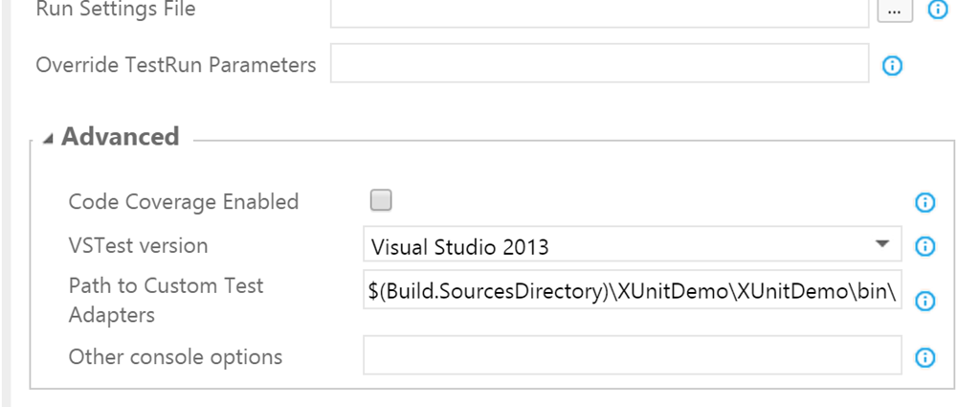Click the Code Coverage Enabled label
980x407 pixels.
(x=184, y=203)
